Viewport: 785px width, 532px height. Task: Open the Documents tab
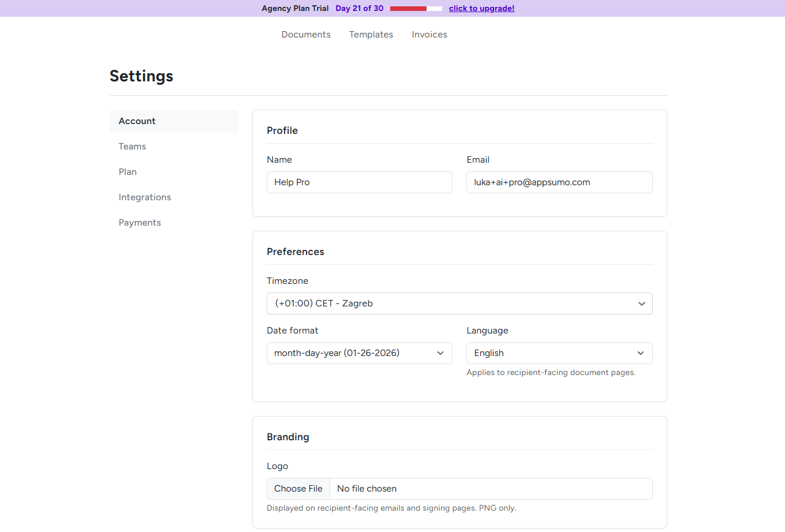(306, 35)
